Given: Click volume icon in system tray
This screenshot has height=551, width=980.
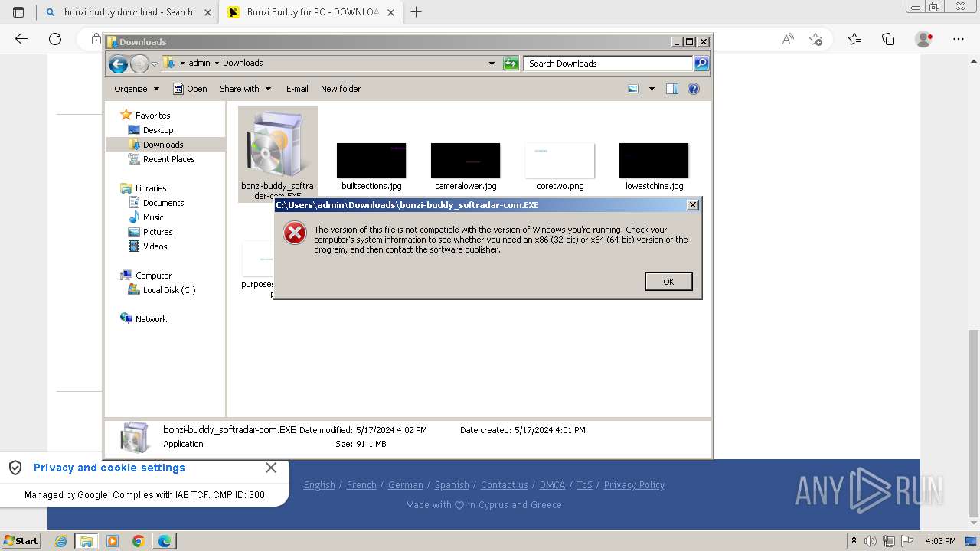Looking at the screenshot, I should (x=871, y=541).
